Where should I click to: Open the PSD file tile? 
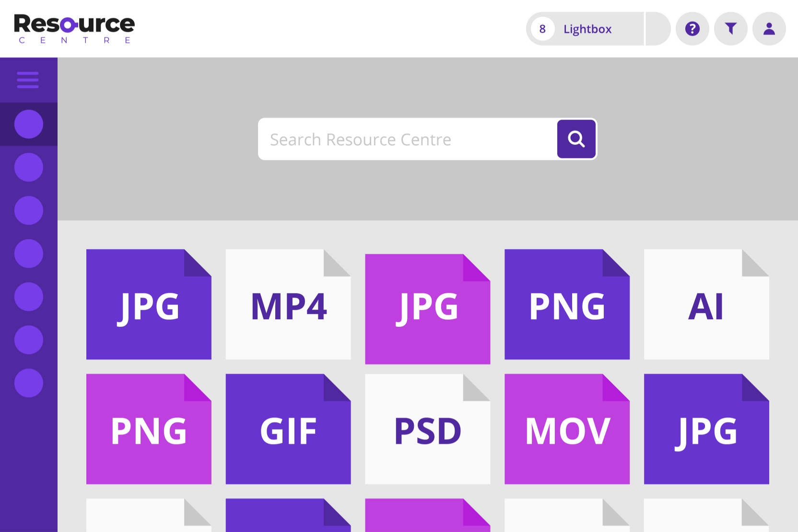point(427,429)
